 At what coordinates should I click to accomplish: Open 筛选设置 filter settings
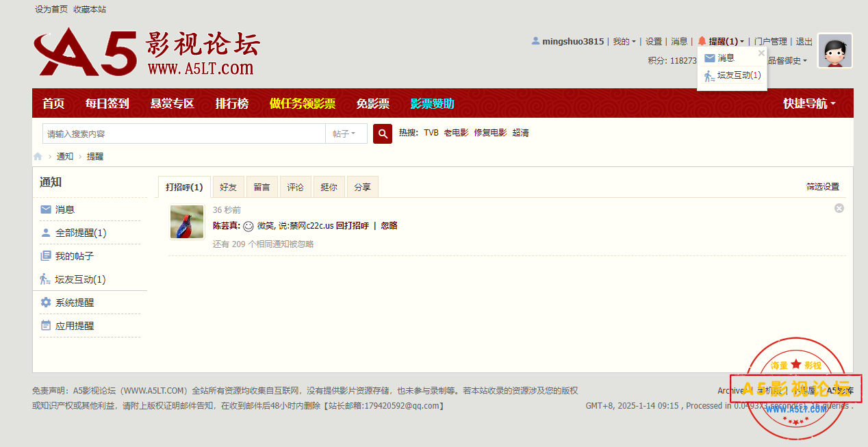(x=823, y=187)
